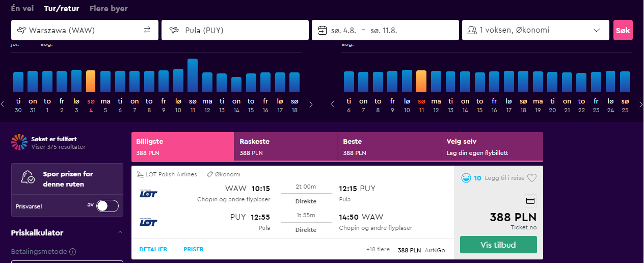Open the 1 voksen, Økonomi dropdown
This screenshot has width=644, height=263.
coord(535,30)
